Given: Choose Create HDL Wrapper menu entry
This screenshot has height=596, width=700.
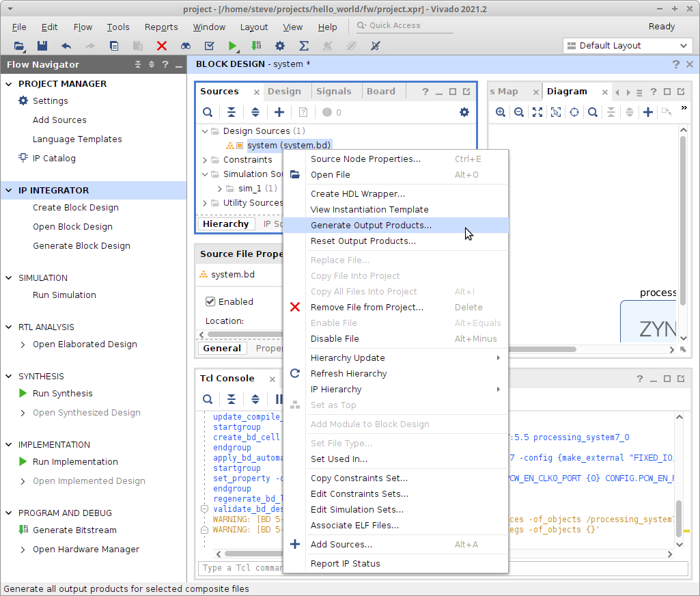Looking at the screenshot, I should (357, 193).
